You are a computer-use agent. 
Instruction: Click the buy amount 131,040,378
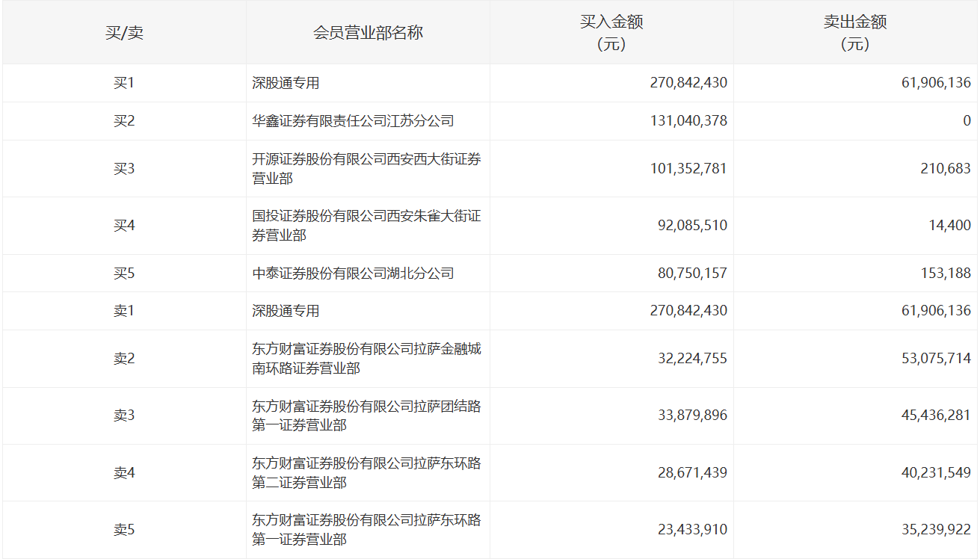(688, 121)
